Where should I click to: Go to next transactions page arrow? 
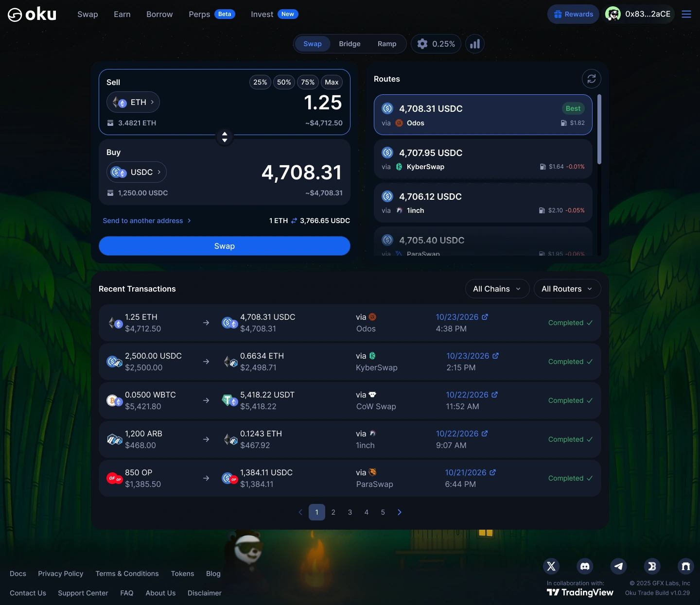(x=400, y=512)
